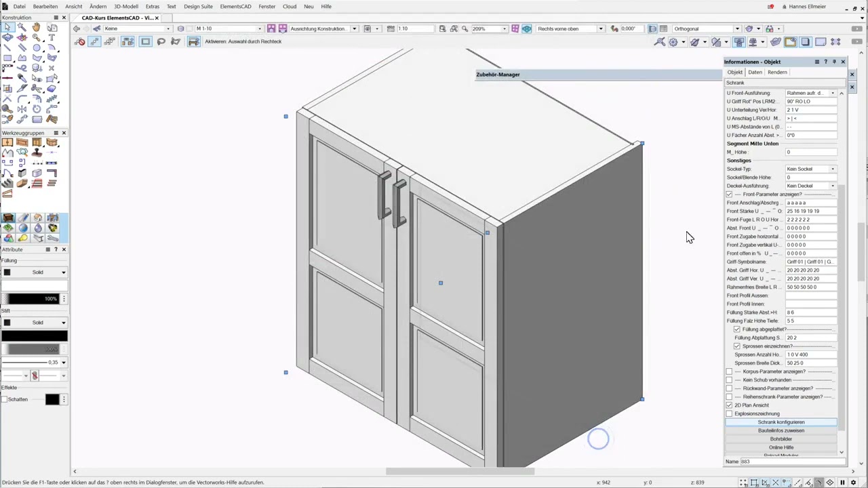Enable Explosionszeichnung checkbox
The width and height of the screenshot is (868, 488).
(729, 413)
